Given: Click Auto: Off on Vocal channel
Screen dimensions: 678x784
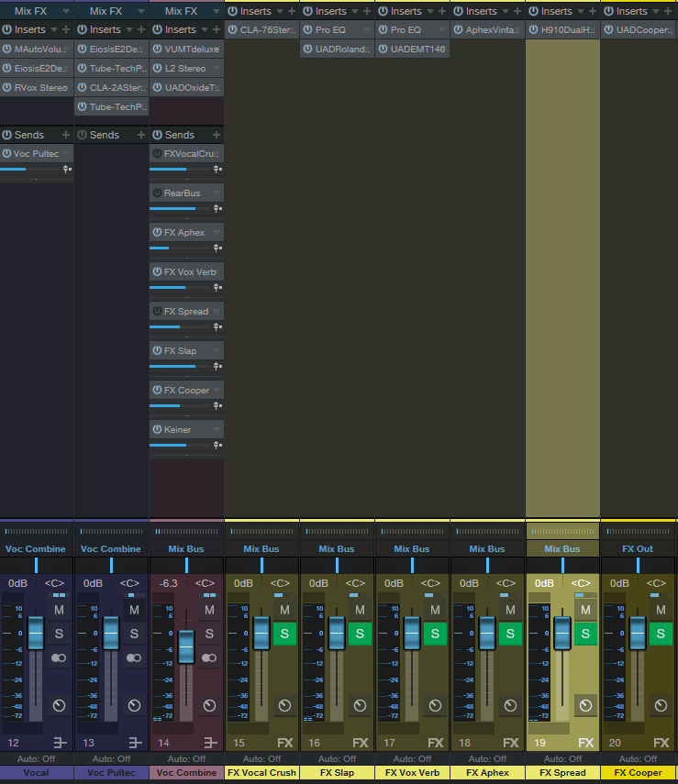Looking at the screenshot, I should pyautogui.click(x=37, y=758).
